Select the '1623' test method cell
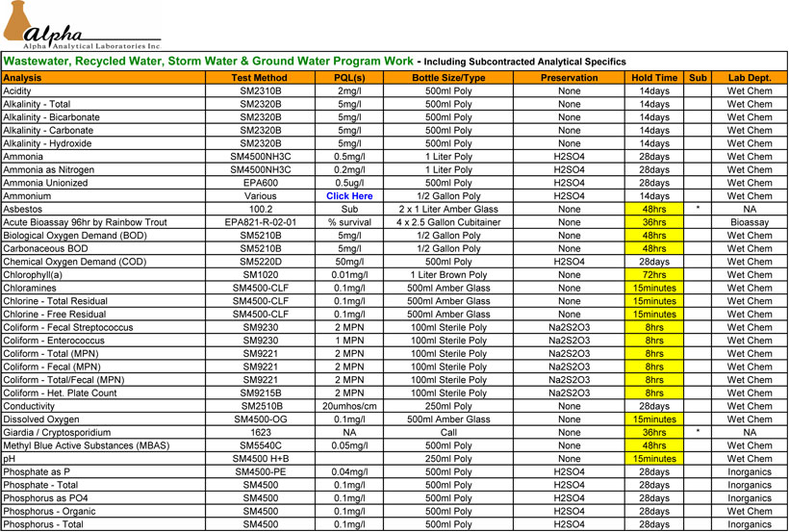This screenshot has height=532, width=789. 260,432
